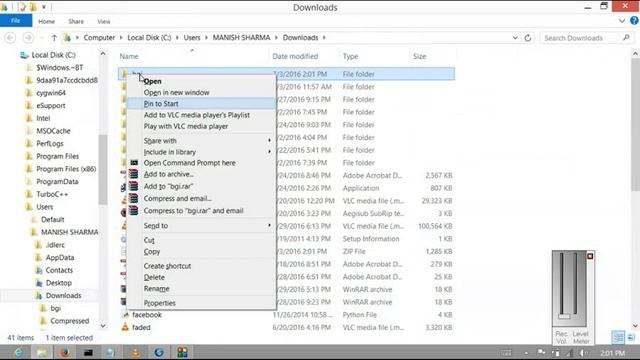Click the search magnifier icon
This screenshot has height=360, width=640.
626,38
